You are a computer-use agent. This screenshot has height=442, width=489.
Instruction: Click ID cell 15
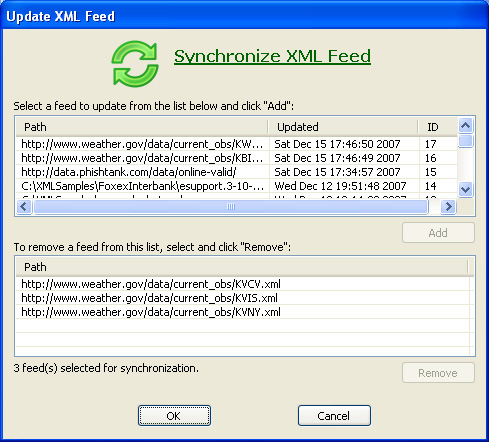click(x=430, y=172)
